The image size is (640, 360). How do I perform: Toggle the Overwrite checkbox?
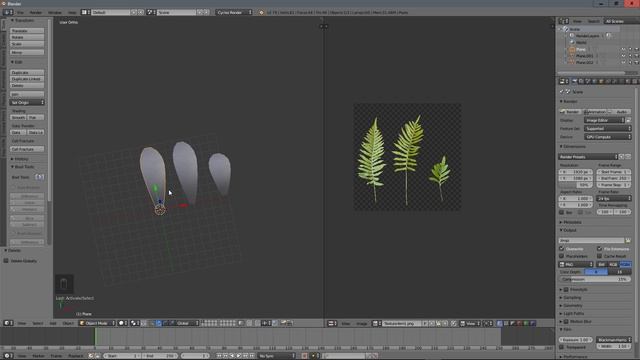click(x=562, y=249)
